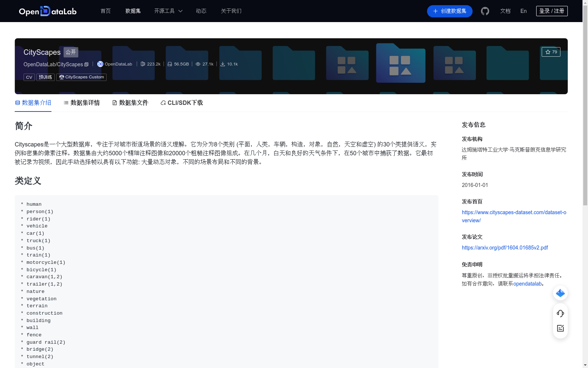This screenshot has width=588, height=368.
Task: Click the 创建数据集 button
Action: coord(449,11)
